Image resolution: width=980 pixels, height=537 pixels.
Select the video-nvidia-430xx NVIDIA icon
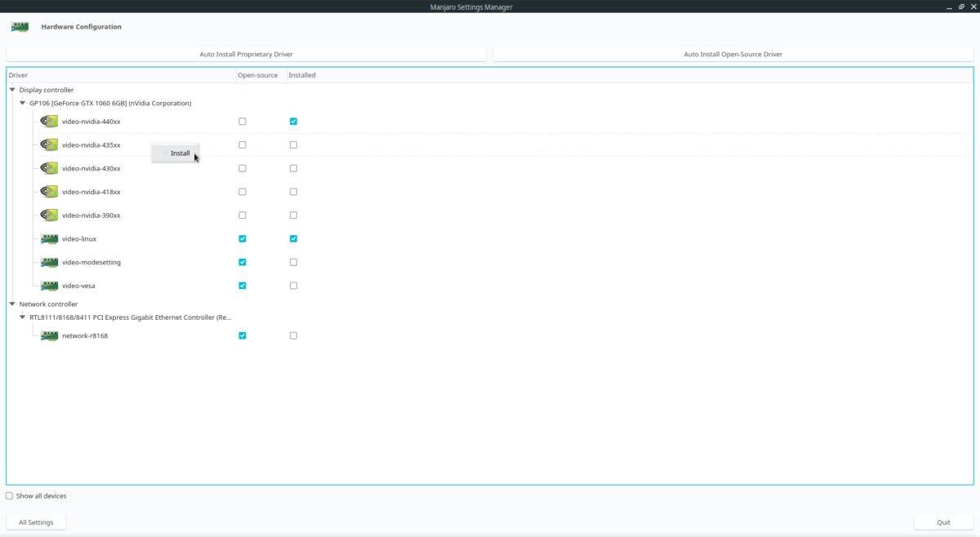coord(50,169)
